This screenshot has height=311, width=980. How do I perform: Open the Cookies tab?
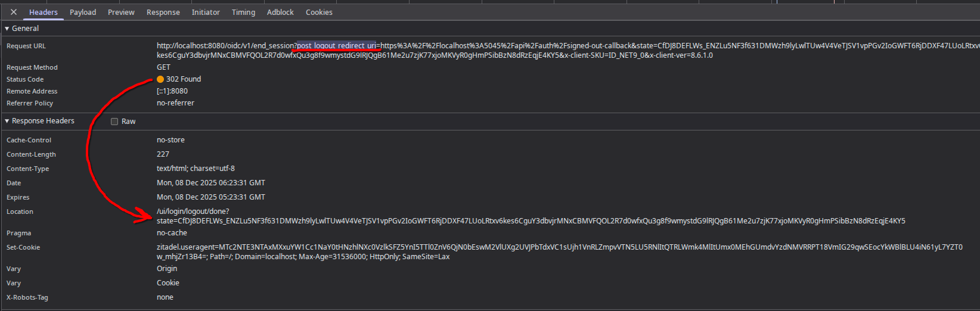pyautogui.click(x=319, y=12)
